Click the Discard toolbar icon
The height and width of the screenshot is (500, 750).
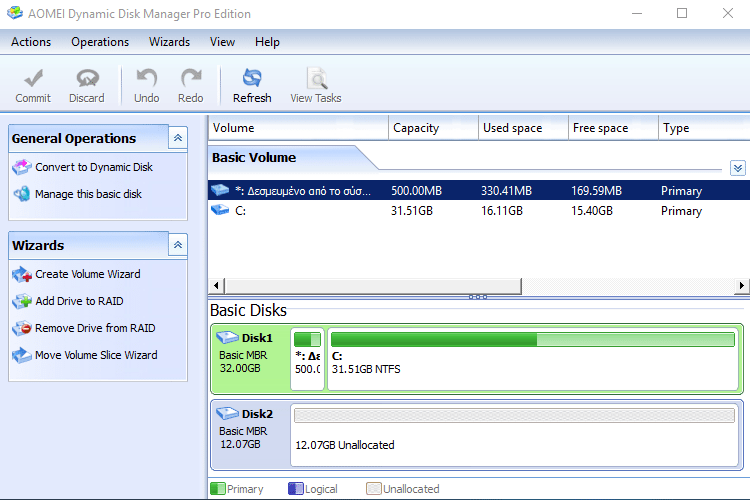[x=87, y=78]
